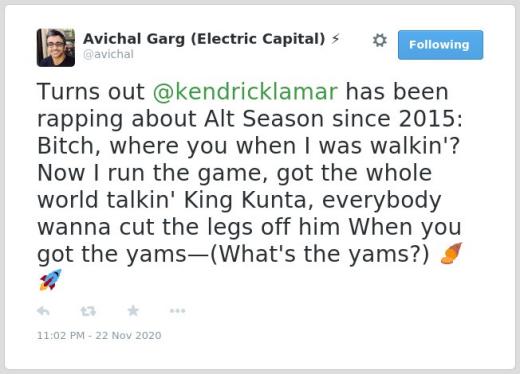Viewport: 520px width, 374px height.
Task: Click the comet emoji in the tweet
Action: [451, 253]
